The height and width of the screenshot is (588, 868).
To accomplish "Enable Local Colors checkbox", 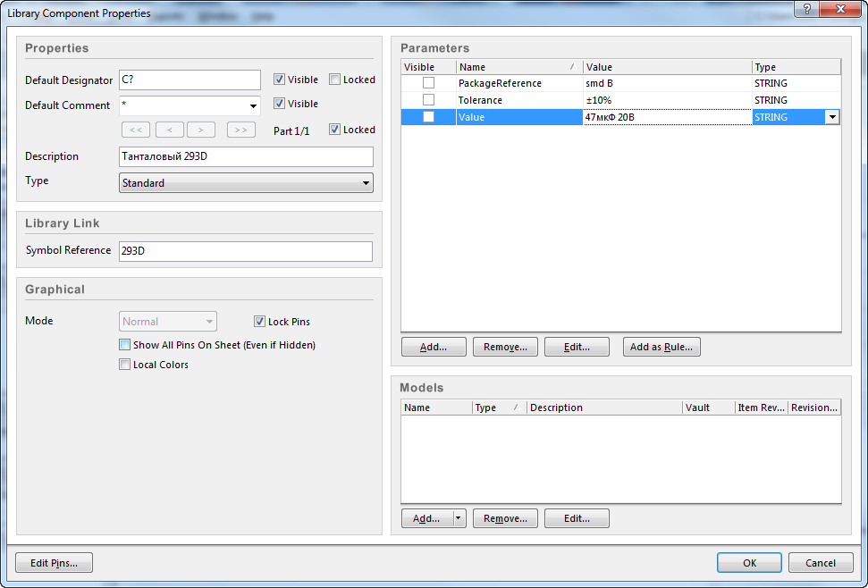I will (x=124, y=365).
